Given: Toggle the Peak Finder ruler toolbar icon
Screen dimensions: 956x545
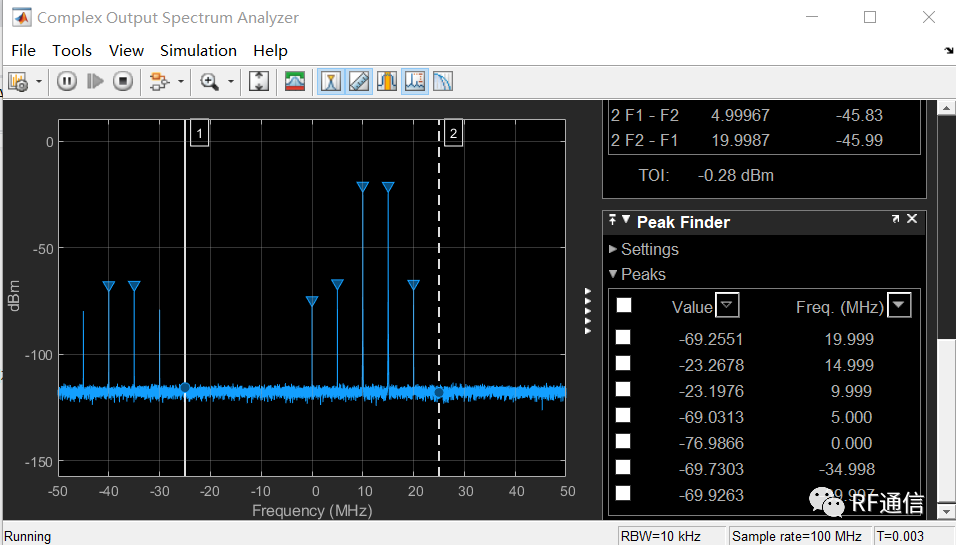Looking at the screenshot, I should click(359, 82).
